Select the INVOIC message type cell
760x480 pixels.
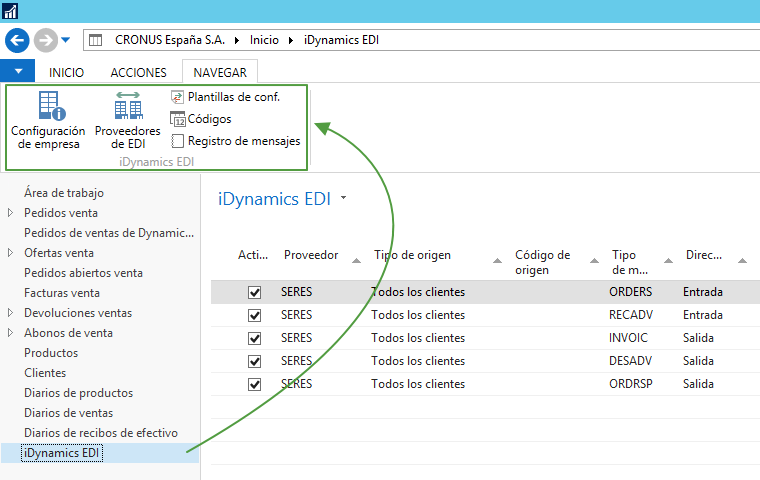pos(628,337)
